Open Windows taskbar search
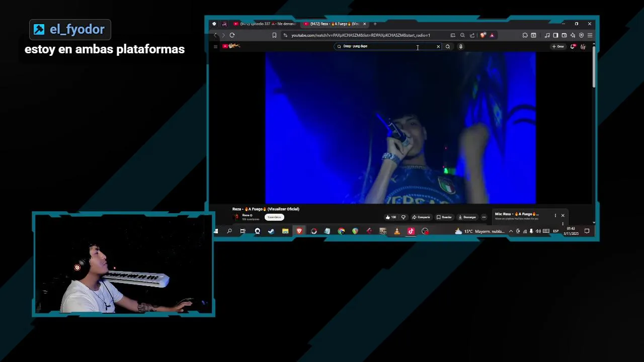This screenshot has height=362, width=644. tap(229, 231)
